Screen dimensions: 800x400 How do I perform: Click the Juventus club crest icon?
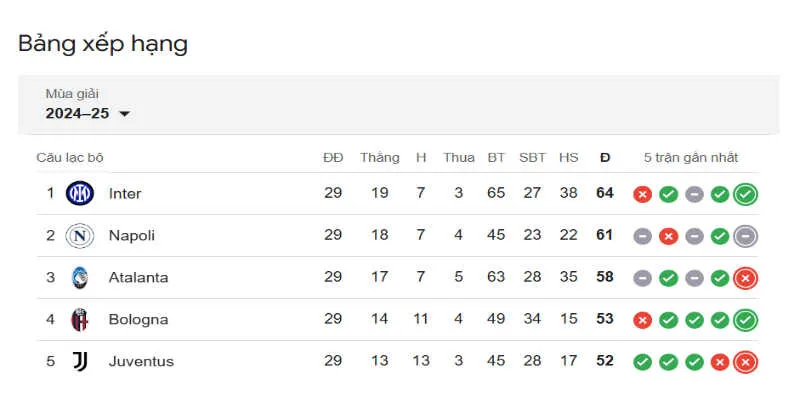click(80, 361)
